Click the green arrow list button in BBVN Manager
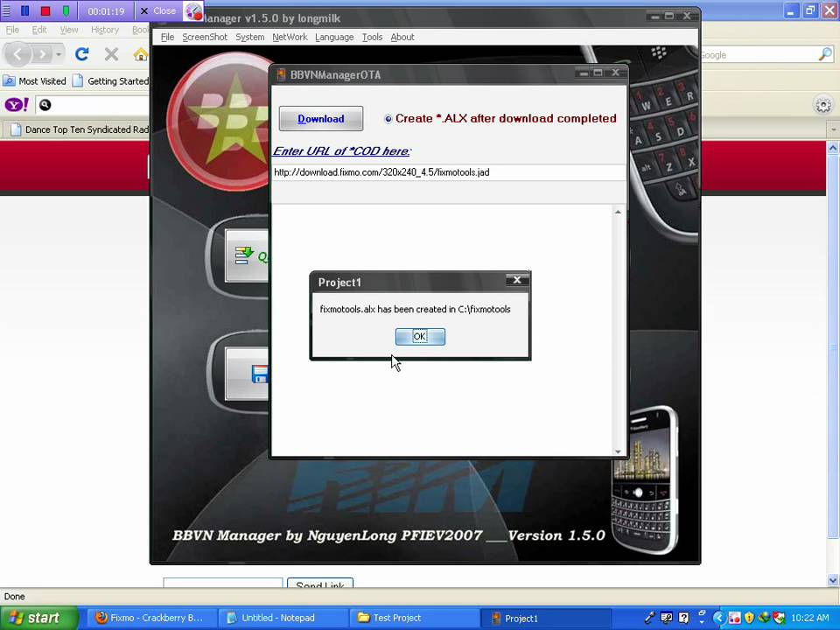The height and width of the screenshot is (630, 840). coord(247,255)
